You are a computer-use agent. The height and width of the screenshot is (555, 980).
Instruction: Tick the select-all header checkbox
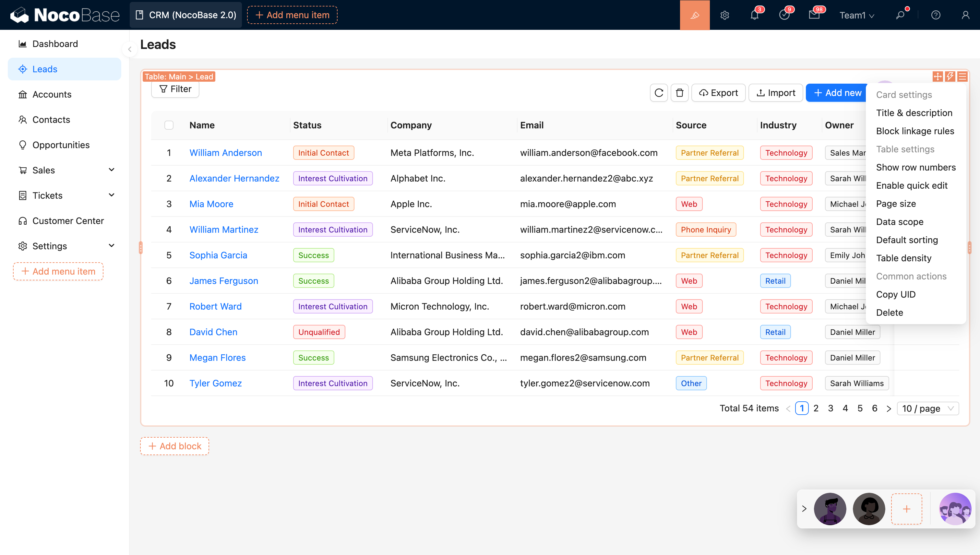pos(169,125)
